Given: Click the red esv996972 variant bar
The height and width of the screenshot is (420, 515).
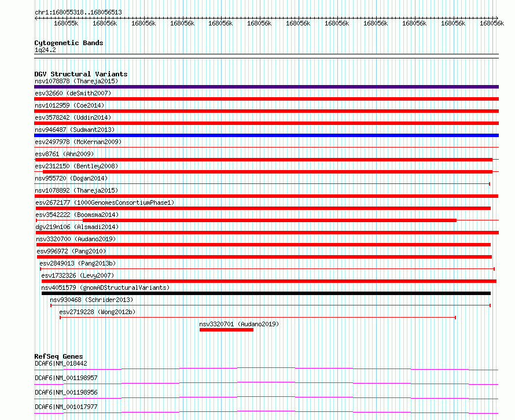Looking at the screenshot, I should pos(264,257).
